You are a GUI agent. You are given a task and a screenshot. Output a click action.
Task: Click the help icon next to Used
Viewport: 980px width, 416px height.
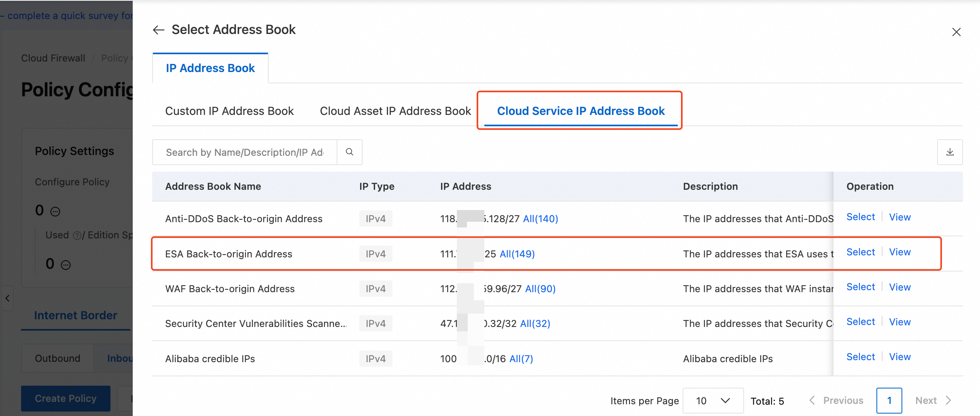77,236
